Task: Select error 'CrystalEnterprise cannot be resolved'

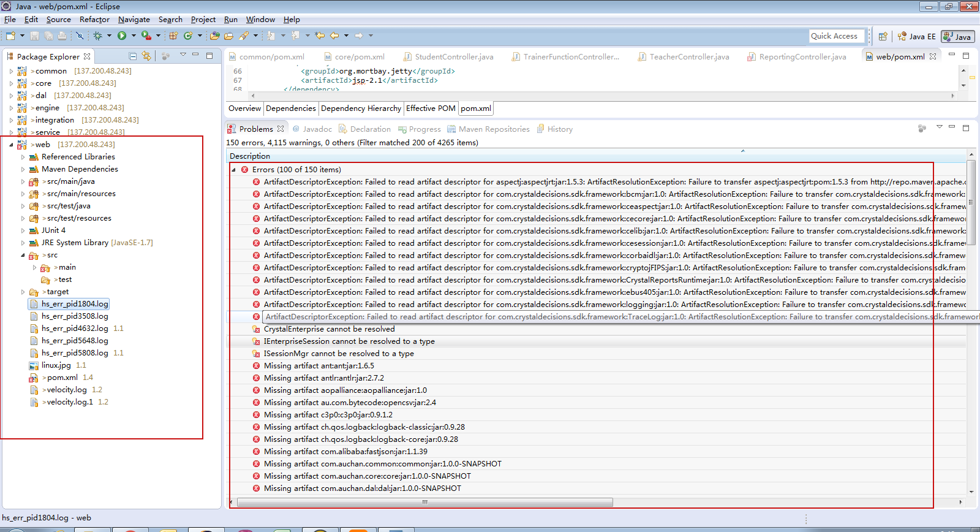Action: [329, 329]
